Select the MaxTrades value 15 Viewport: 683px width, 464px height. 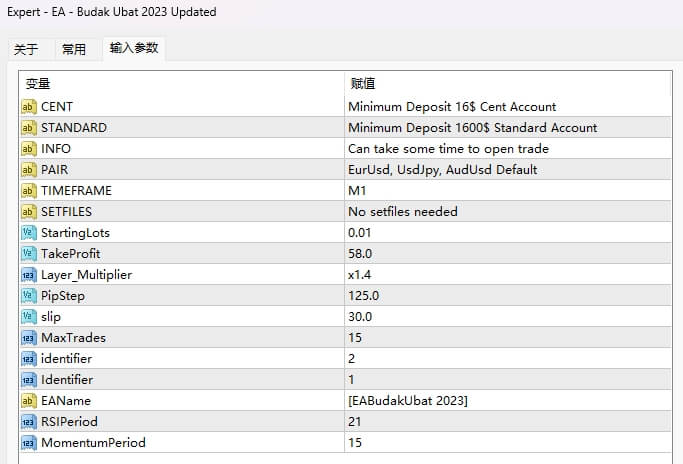click(354, 338)
